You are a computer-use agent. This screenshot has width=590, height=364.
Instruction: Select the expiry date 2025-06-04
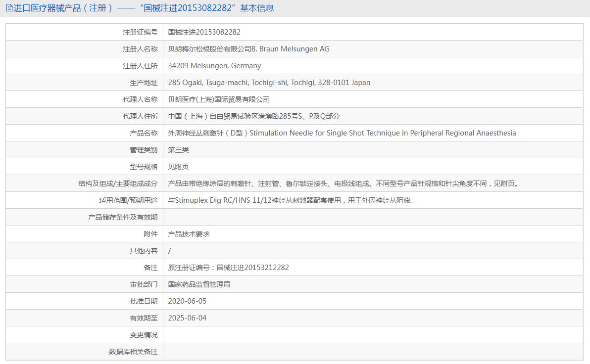(187, 318)
